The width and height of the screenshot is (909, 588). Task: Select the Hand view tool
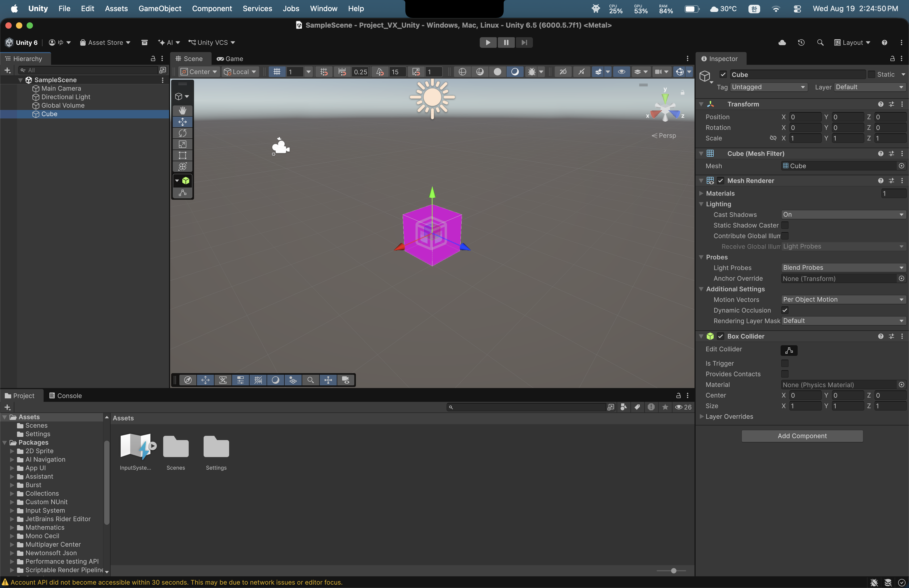coord(183,111)
